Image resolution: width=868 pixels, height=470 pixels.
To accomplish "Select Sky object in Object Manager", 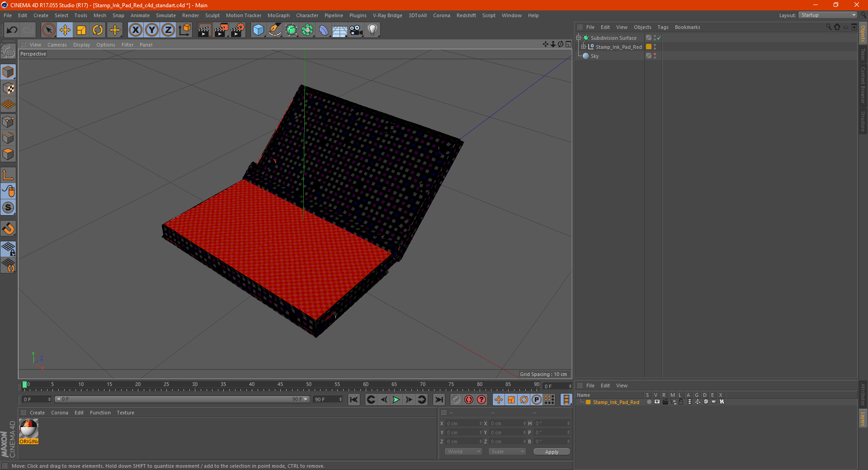I will pyautogui.click(x=594, y=56).
